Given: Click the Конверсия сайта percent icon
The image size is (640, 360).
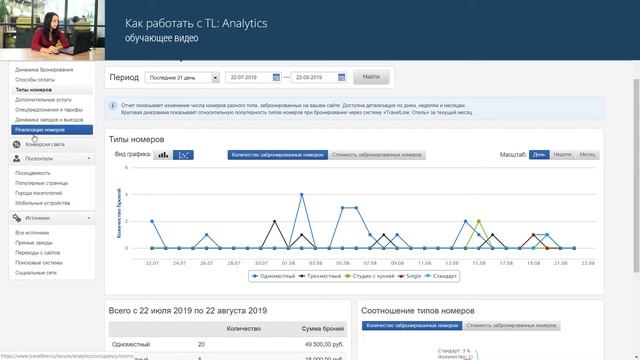Looking at the screenshot, I should coord(17,144).
